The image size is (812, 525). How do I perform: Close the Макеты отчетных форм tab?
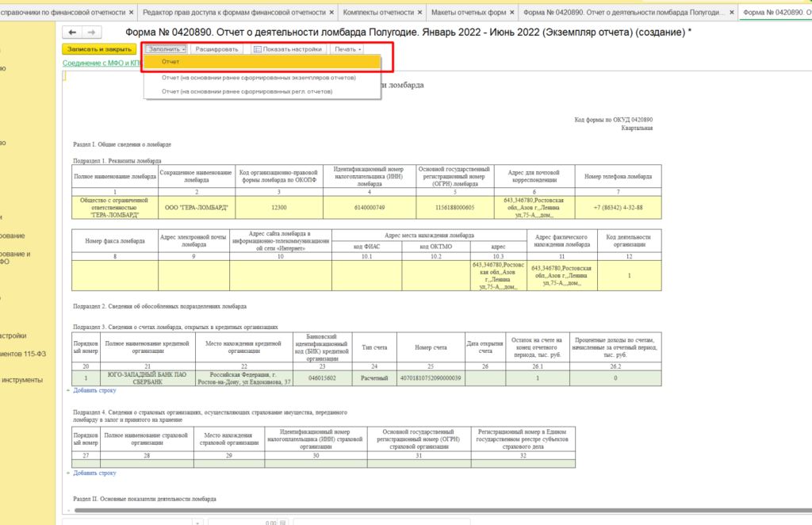click(x=511, y=13)
